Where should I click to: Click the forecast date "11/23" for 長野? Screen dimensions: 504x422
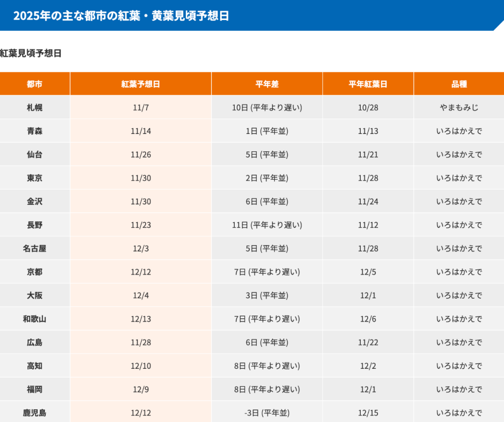pos(141,225)
